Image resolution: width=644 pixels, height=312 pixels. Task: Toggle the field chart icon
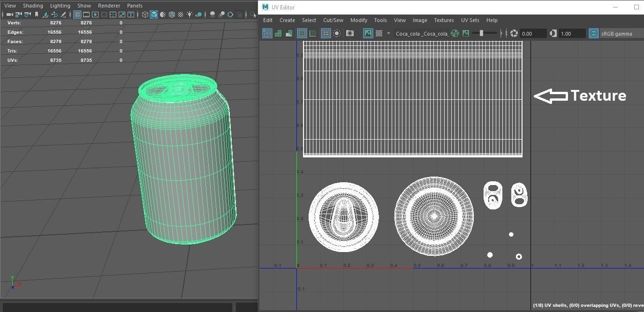click(113, 15)
